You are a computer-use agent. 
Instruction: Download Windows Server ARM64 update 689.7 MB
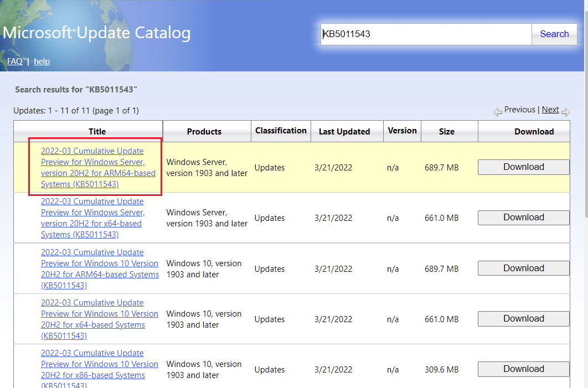(x=524, y=167)
